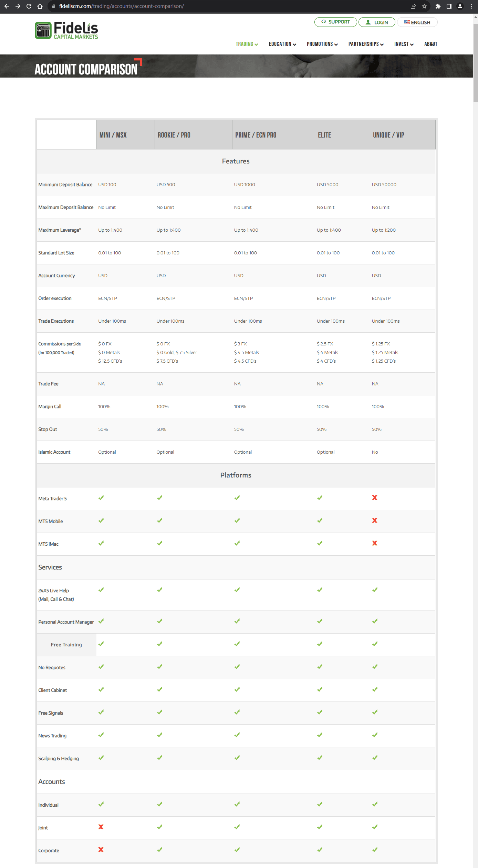Click the 'Stop Out' row label
Image resolution: width=478 pixels, height=868 pixels.
click(x=48, y=430)
